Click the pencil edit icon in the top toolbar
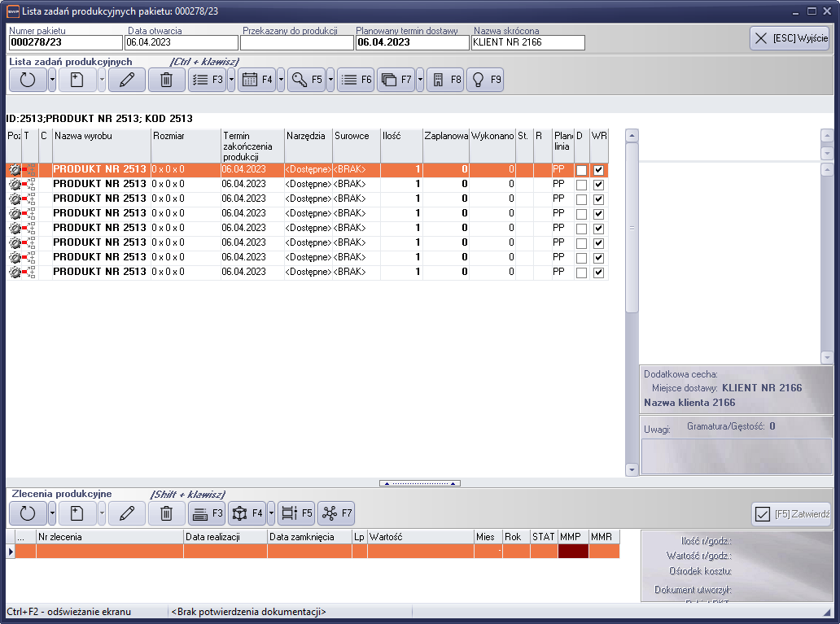Viewport: 840px width, 624px height. (126, 80)
